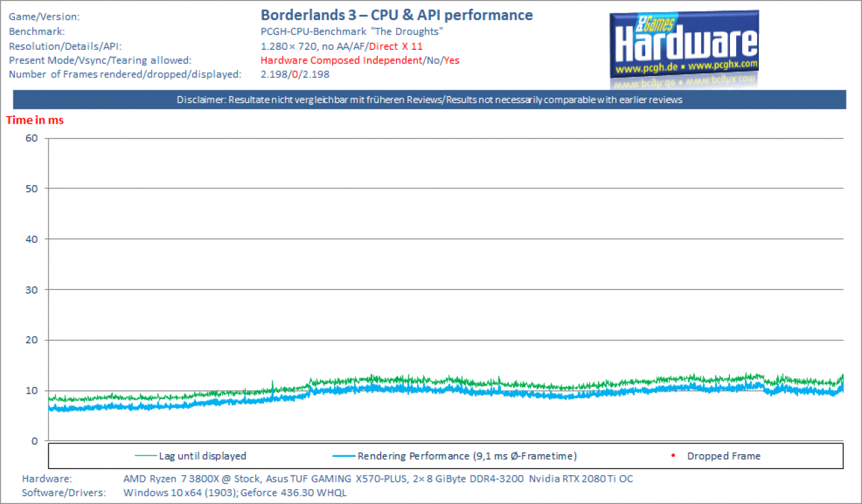Screen dimensions: 862x504
Task: Select the "Software/Drivers:" label
Action: [x=64, y=493]
